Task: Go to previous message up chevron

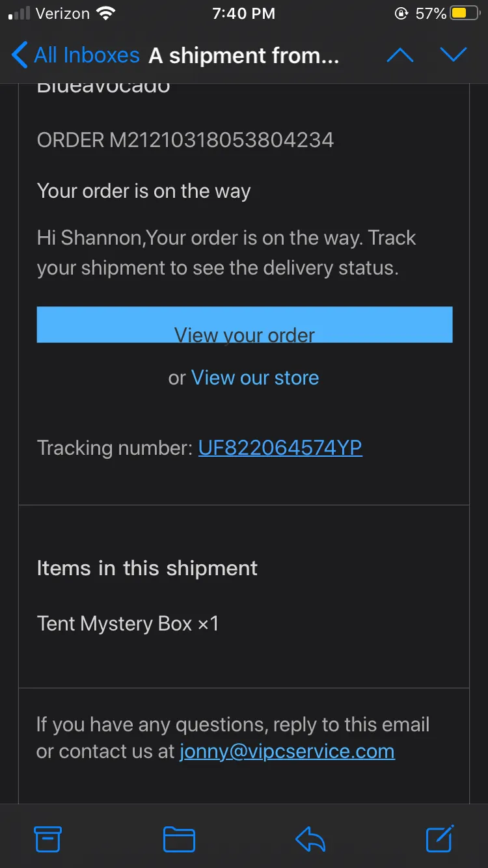Action: [400, 55]
